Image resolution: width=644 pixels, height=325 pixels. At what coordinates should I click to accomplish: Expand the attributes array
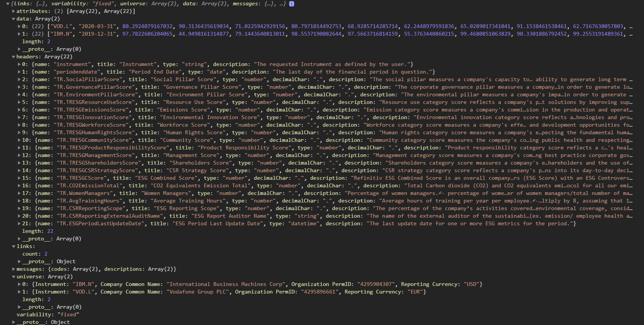[x=14, y=11]
